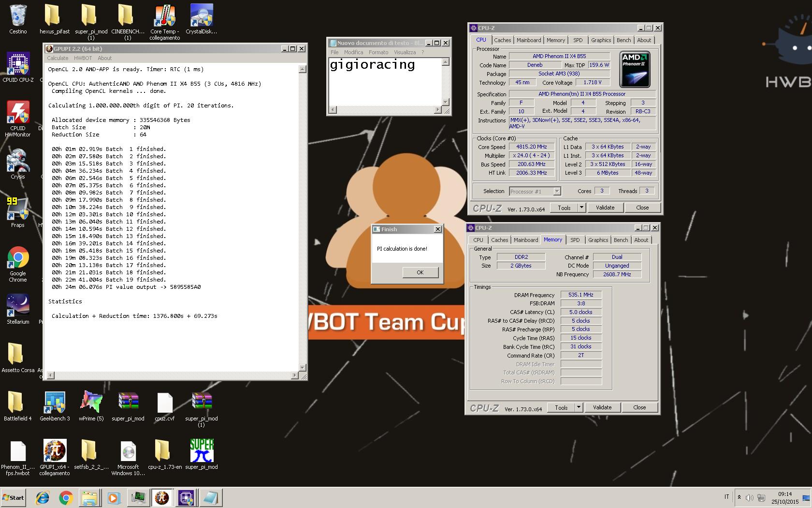Launch wPrime (5) icon
The height and width of the screenshot is (508, 812).
coord(91,406)
